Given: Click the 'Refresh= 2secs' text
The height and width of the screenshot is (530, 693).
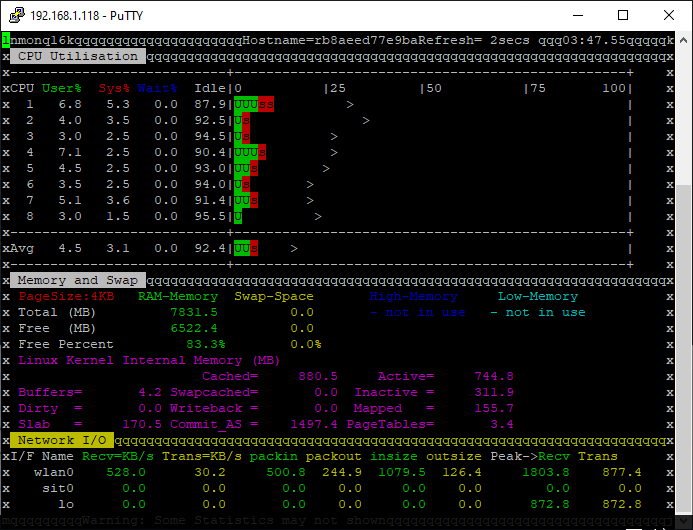Looking at the screenshot, I should tap(474, 40).
